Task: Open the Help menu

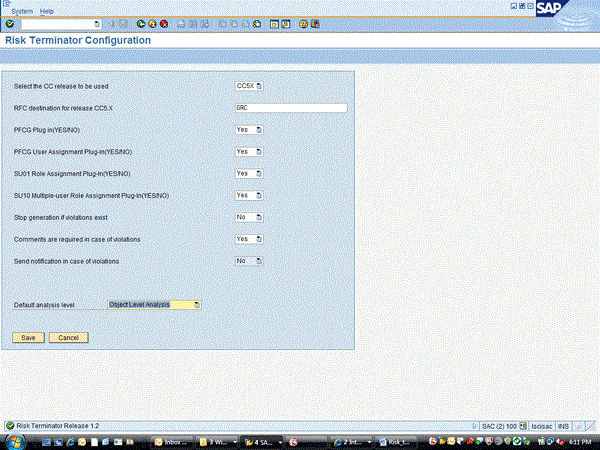Action: [47, 10]
